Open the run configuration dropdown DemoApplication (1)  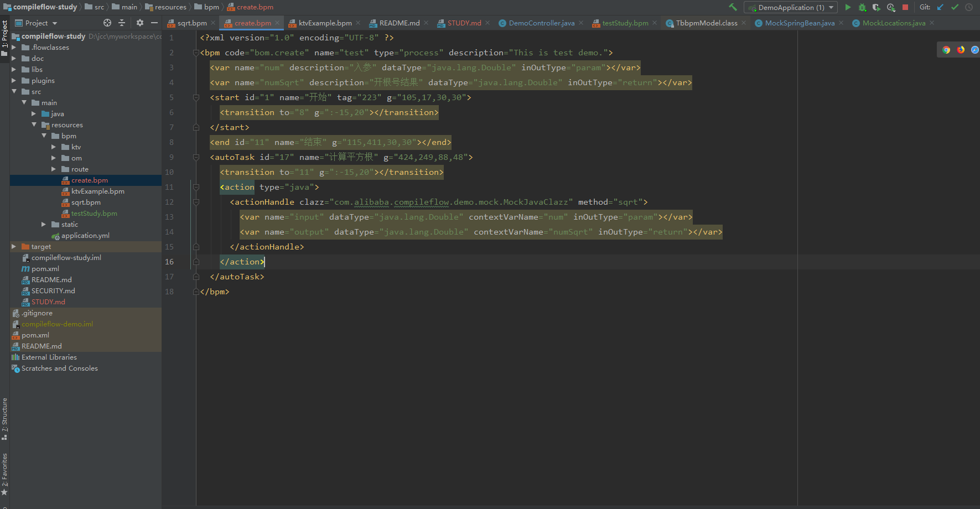790,7
